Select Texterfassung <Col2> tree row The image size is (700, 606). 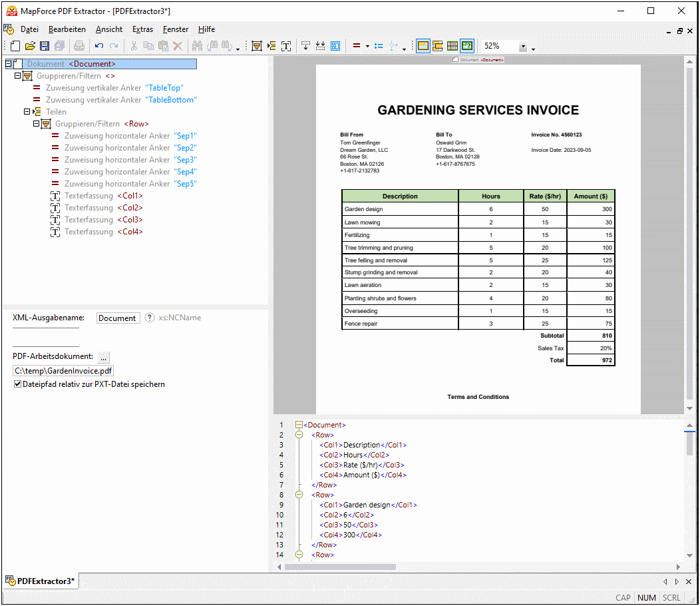point(97,208)
